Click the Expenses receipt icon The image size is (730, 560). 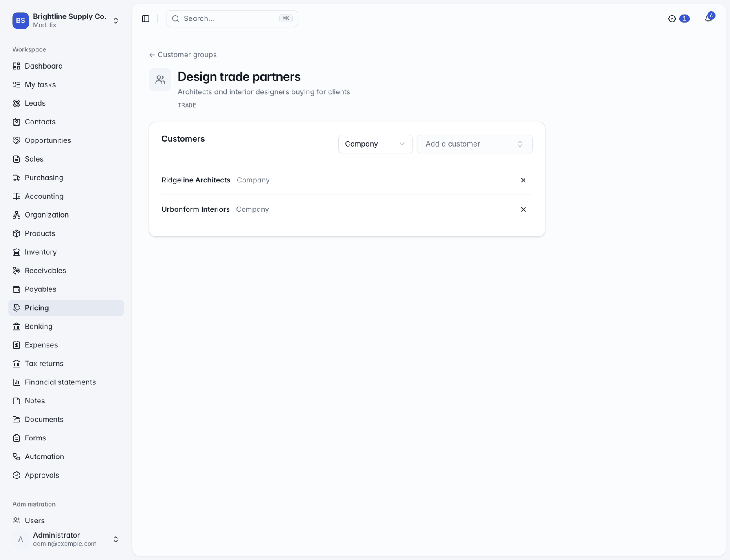pos(16,345)
